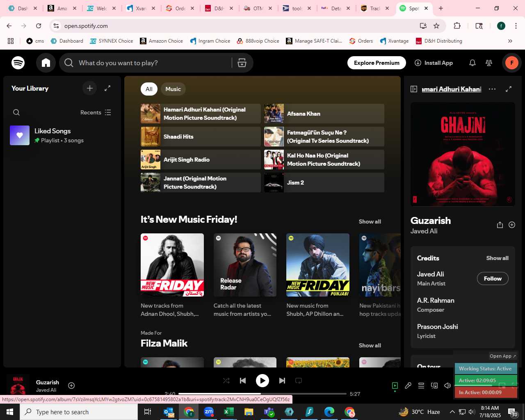525x420 pixels.
Task: Open Zoom from Windows taskbar
Action: coord(209,412)
